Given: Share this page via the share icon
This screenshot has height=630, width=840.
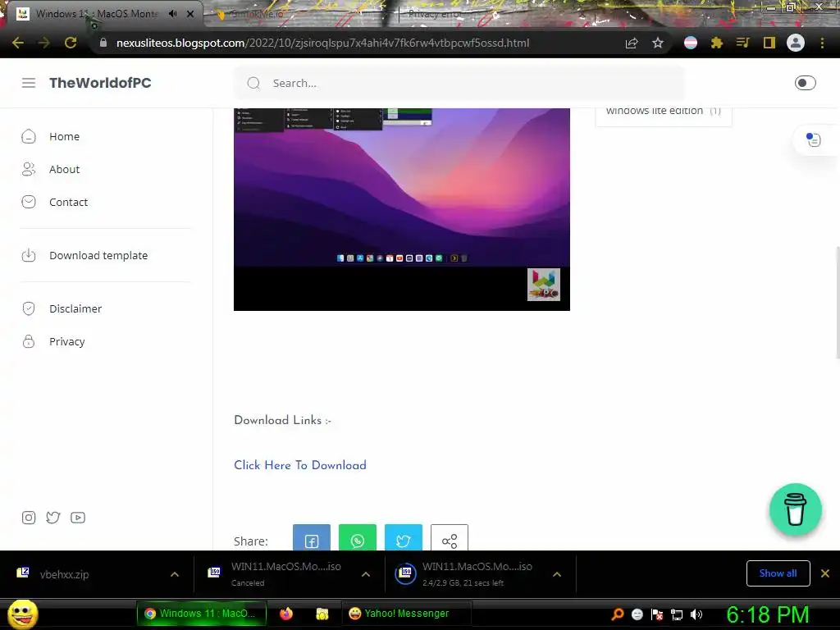Looking at the screenshot, I should click(632, 43).
